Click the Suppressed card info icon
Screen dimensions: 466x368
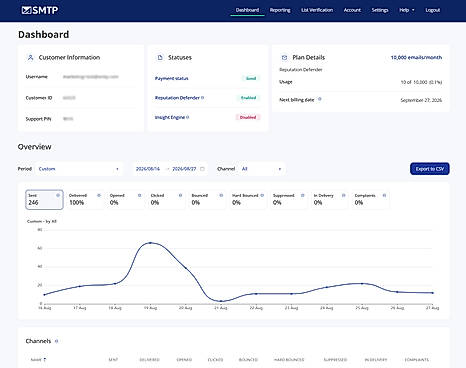[x=303, y=195]
